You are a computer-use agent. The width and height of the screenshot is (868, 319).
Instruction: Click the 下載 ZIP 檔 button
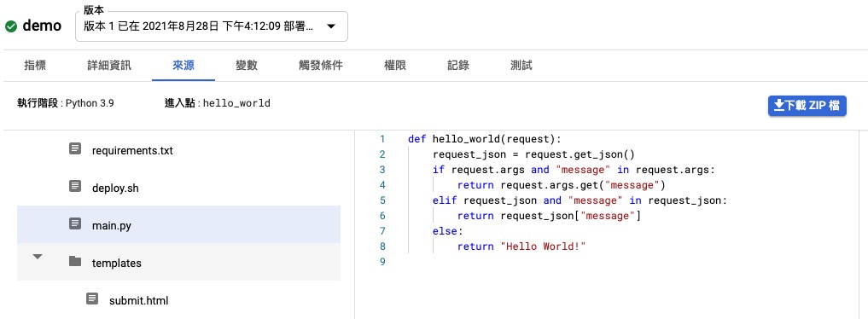point(807,106)
